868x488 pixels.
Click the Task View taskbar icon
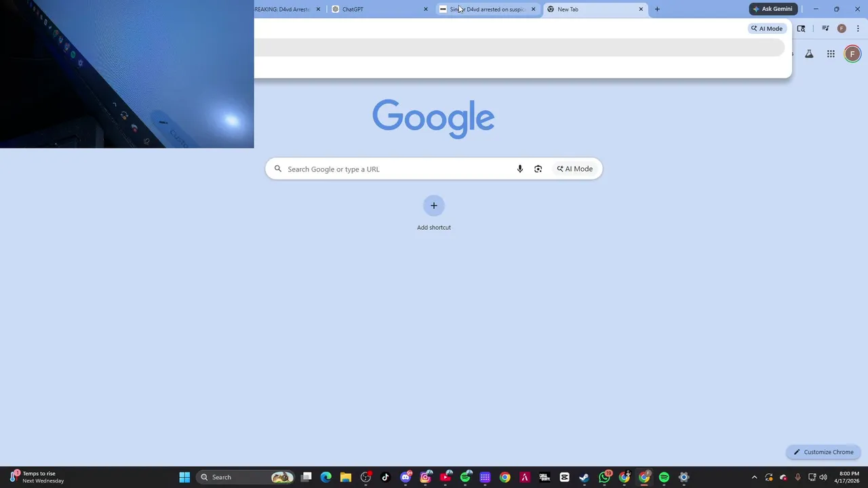[306, 477]
